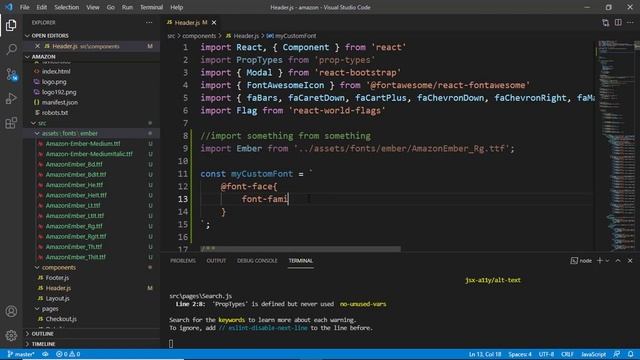
Task: Open Source Control view in activity bar
Action: pos(11,74)
